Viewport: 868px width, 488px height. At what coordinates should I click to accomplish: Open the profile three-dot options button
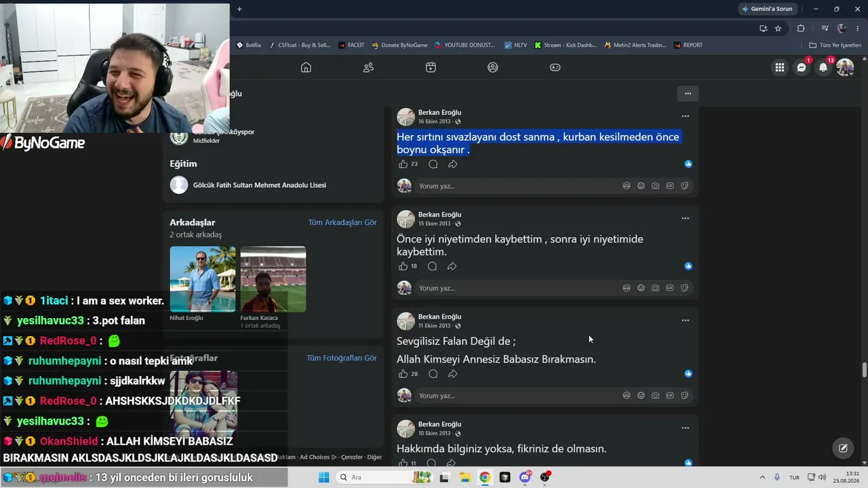[688, 94]
